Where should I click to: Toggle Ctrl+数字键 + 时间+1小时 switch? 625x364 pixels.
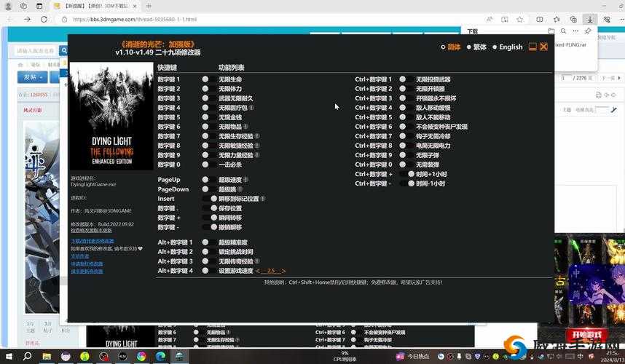coord(408,174)
